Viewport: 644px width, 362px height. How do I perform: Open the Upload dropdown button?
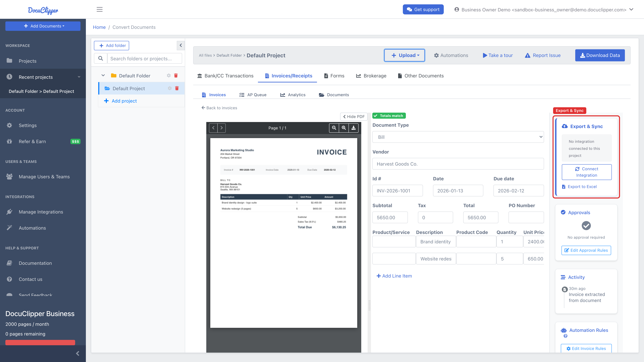404,55
